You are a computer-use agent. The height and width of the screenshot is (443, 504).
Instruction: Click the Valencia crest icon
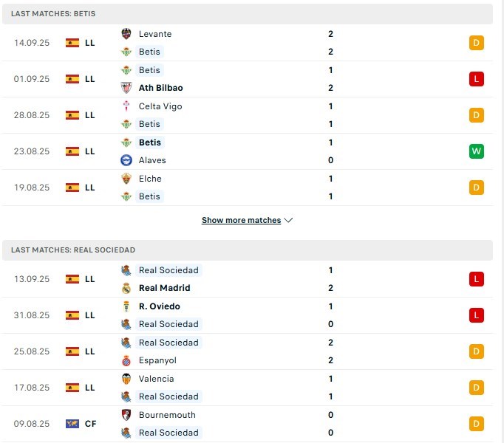[126, 379]
